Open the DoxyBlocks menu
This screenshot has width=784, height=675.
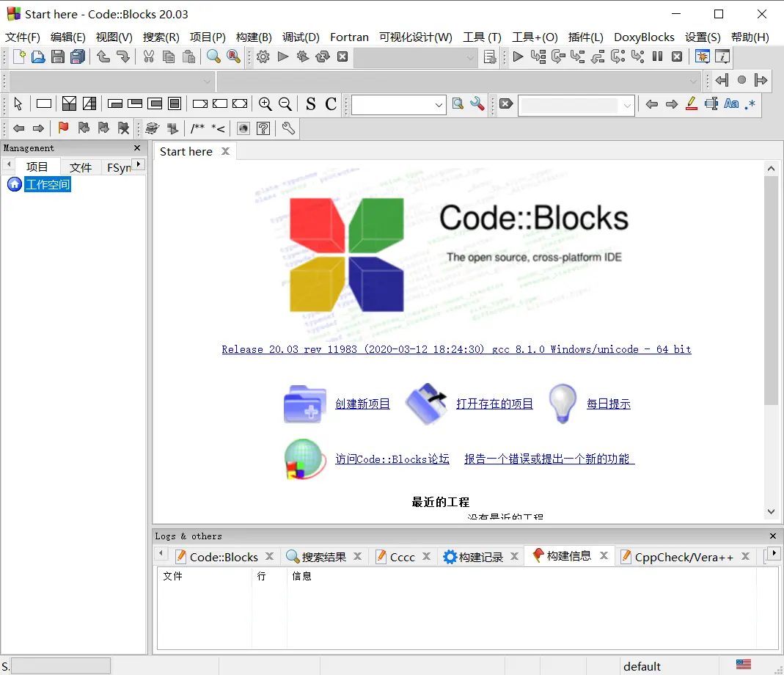tap(644, 37)
